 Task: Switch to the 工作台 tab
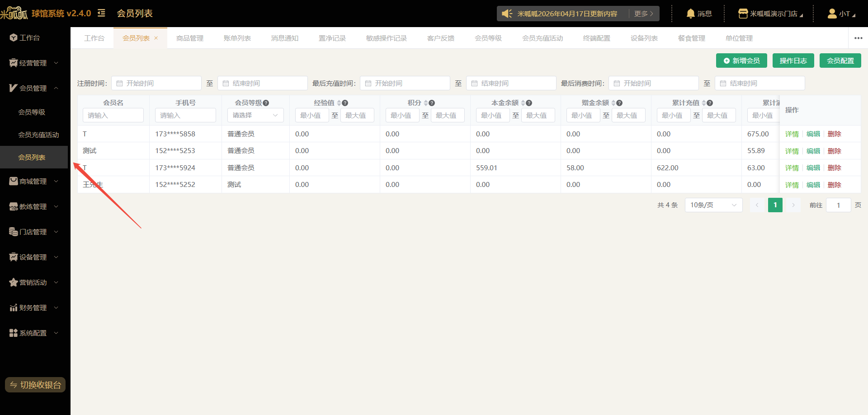(94, 38)
